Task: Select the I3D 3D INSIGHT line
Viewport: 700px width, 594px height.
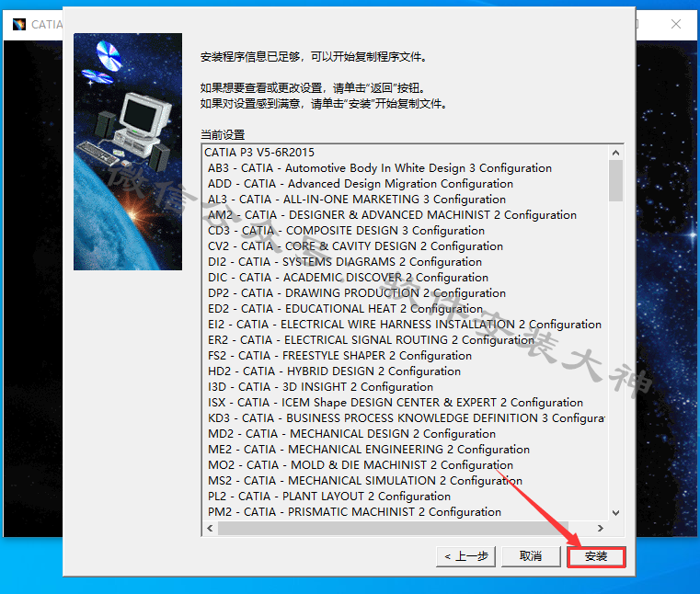Action: point(320,387)
